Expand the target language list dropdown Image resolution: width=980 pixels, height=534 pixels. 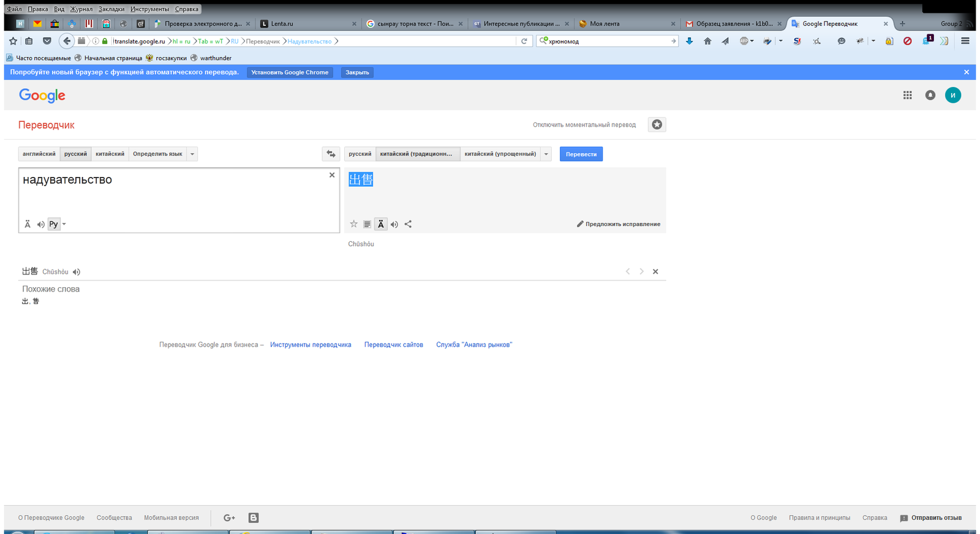coord(546,154)
